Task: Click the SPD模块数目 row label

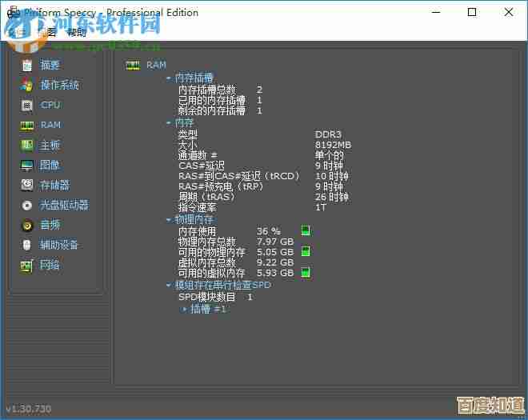Action: tap(206, 297)
